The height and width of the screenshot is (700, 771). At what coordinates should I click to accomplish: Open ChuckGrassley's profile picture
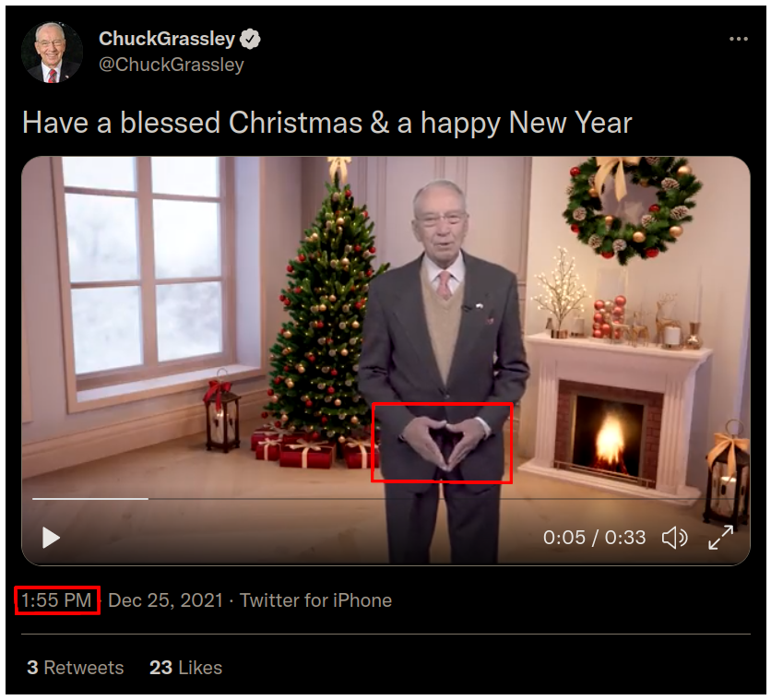tap(53, 52)
